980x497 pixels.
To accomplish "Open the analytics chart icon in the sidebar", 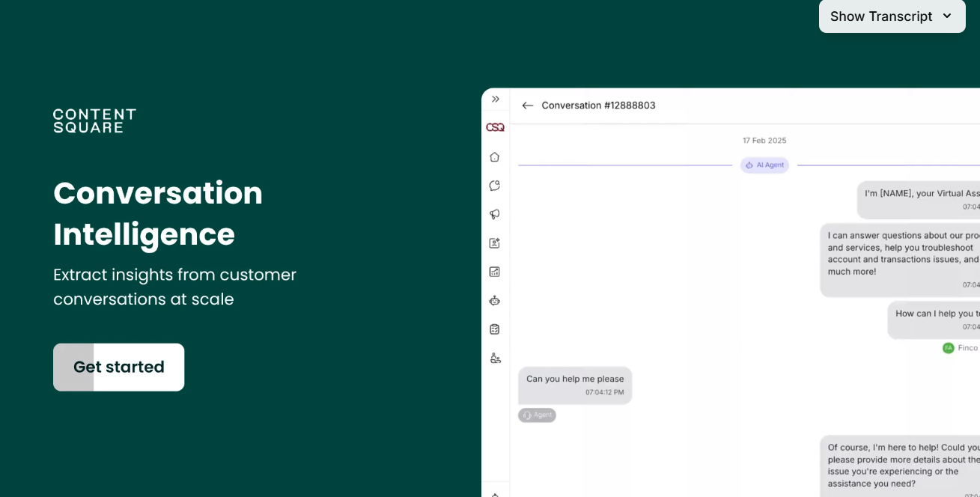I will pyautogui.click(x=495, y=272).
